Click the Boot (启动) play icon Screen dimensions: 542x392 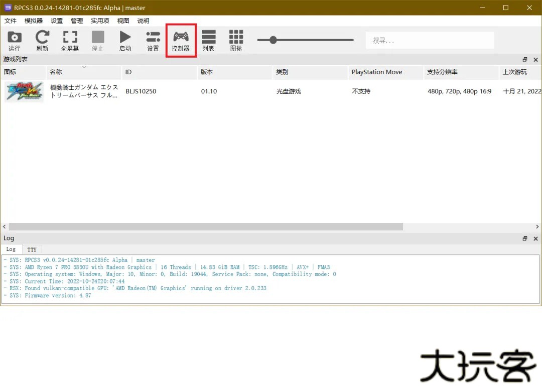pyautogui.click(x=125, y=40)
